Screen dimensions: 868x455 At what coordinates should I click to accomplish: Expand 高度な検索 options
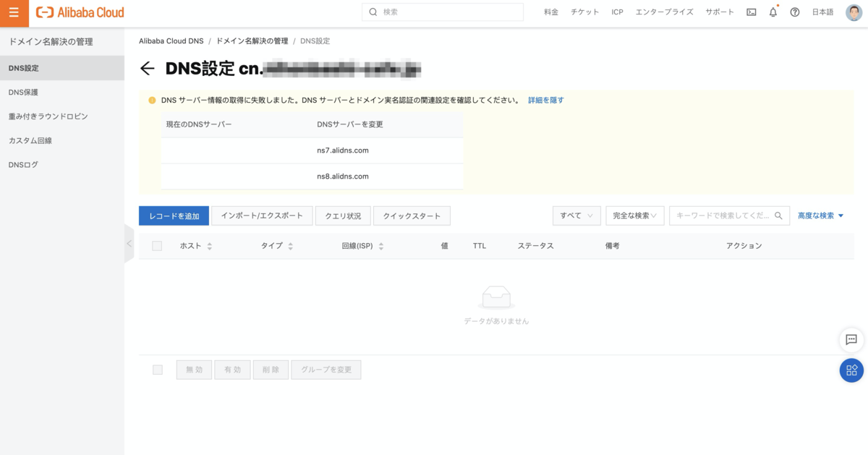[820, 216]
